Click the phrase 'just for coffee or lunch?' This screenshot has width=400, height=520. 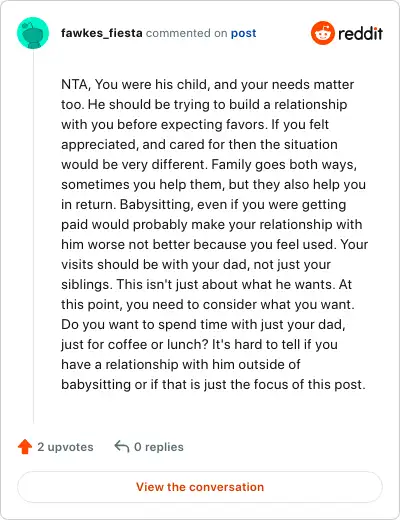[x=135, y=345]
